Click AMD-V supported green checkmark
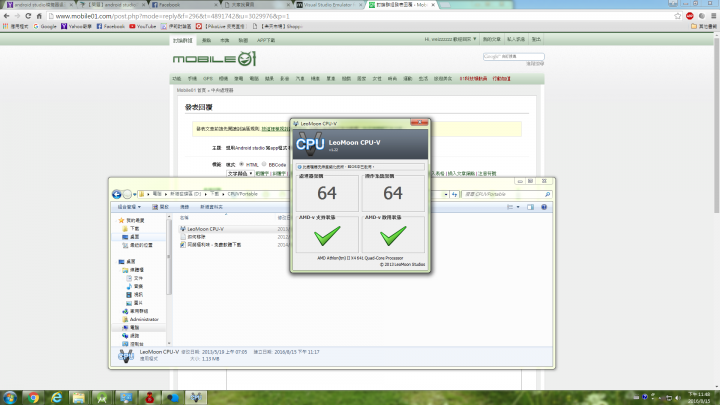Image resolution: width=720 pixels, height=405 pixels. click(x=327, y=236)
